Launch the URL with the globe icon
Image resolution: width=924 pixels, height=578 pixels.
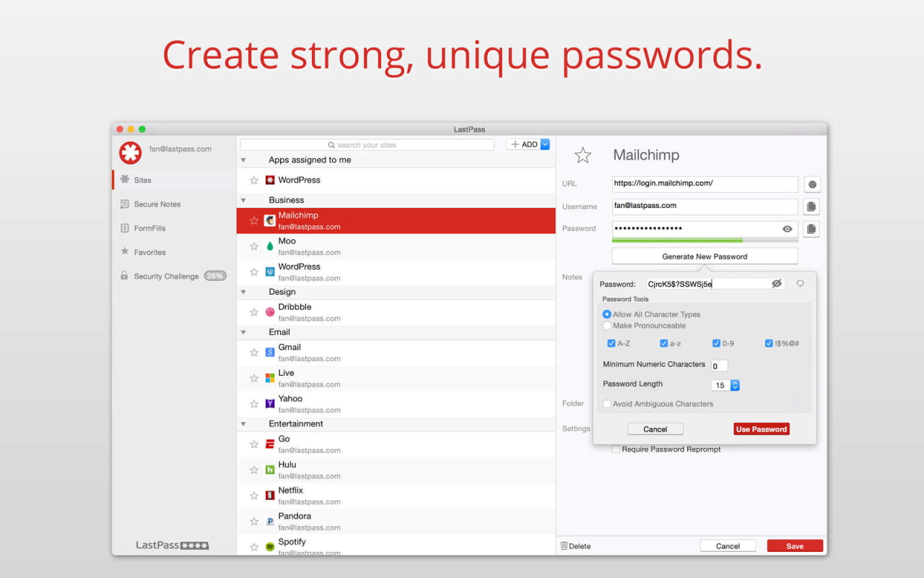pyautogui.click(x=812, y=184)
